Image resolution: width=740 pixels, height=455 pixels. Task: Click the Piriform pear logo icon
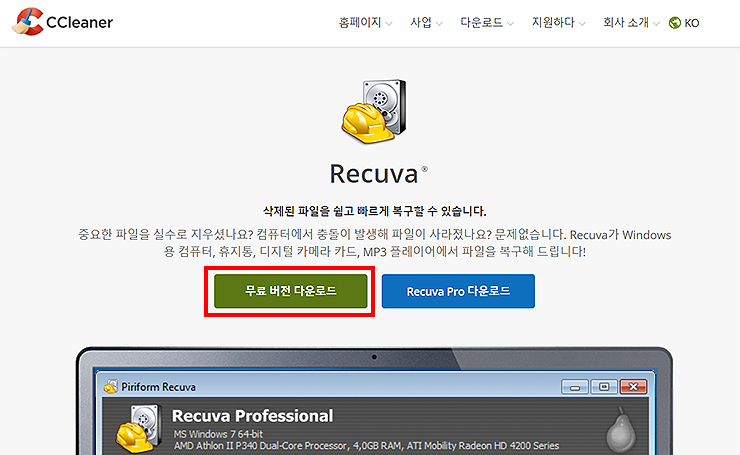tap(621, 430)
